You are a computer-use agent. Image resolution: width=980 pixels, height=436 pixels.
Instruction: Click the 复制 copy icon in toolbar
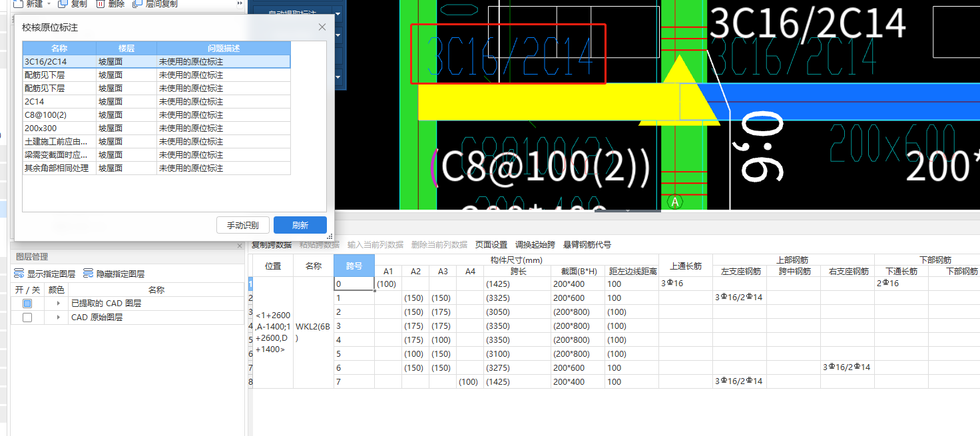click(x=63, y=3)
